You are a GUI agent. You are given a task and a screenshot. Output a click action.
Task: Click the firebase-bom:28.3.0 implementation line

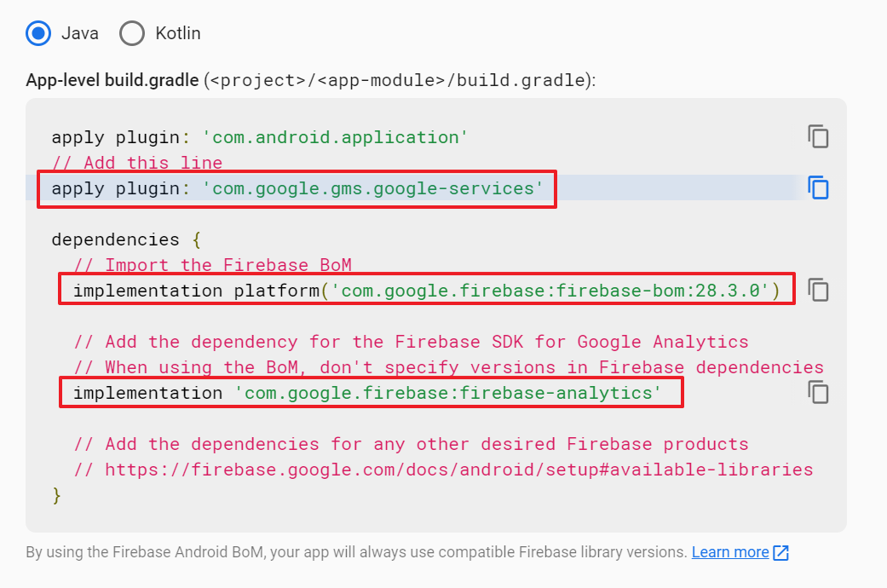pos(427,291)
